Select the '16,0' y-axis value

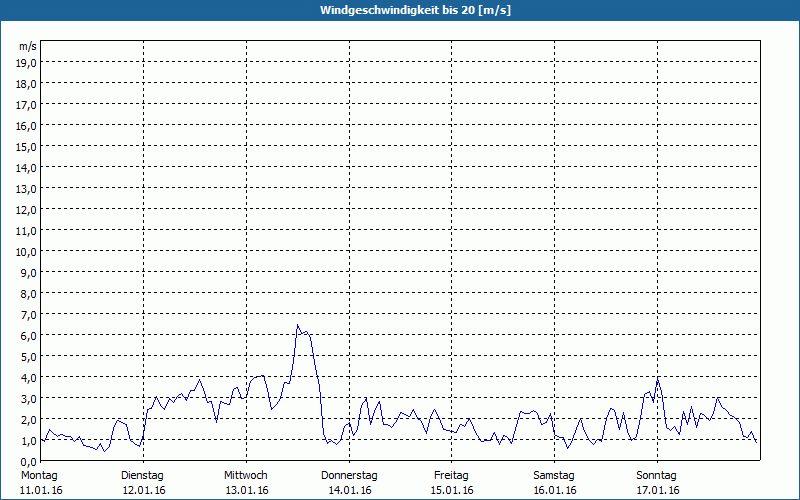(27, 126)
